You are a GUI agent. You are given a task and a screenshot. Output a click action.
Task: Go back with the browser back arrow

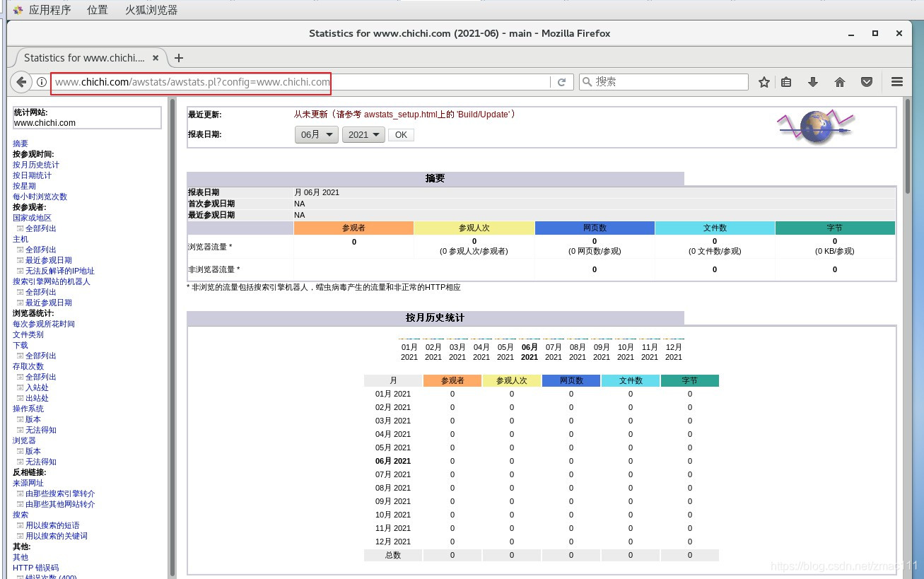tap(22, 82)
